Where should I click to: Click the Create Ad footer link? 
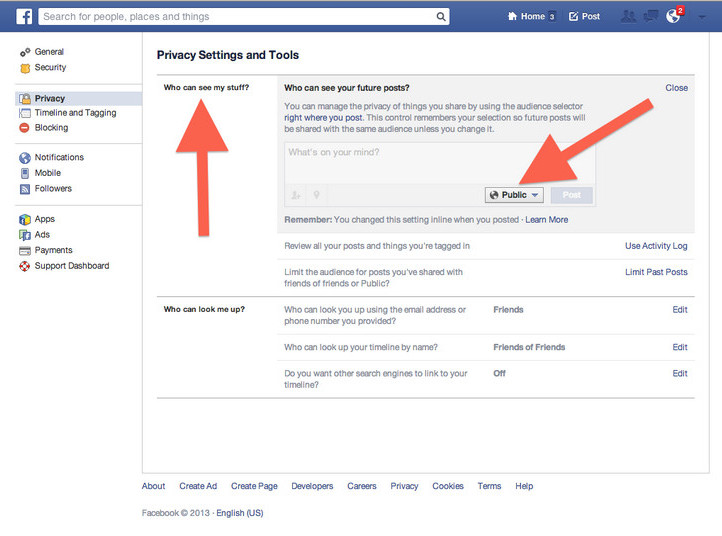[x=198, y=486]
